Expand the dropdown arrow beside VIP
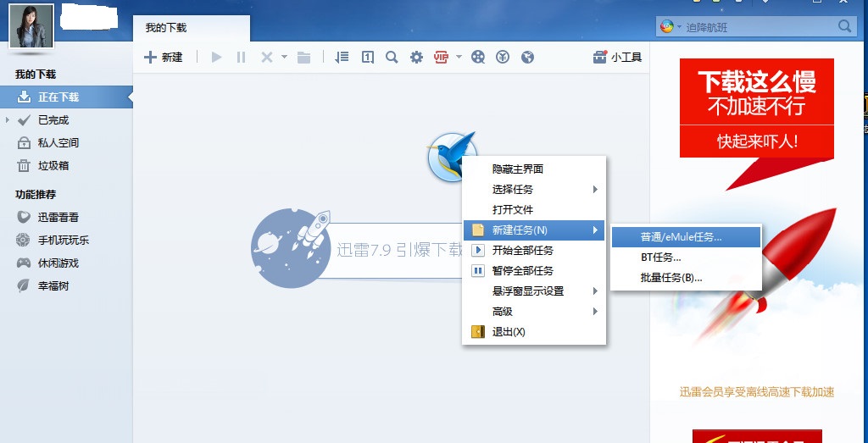 [459, 57]
